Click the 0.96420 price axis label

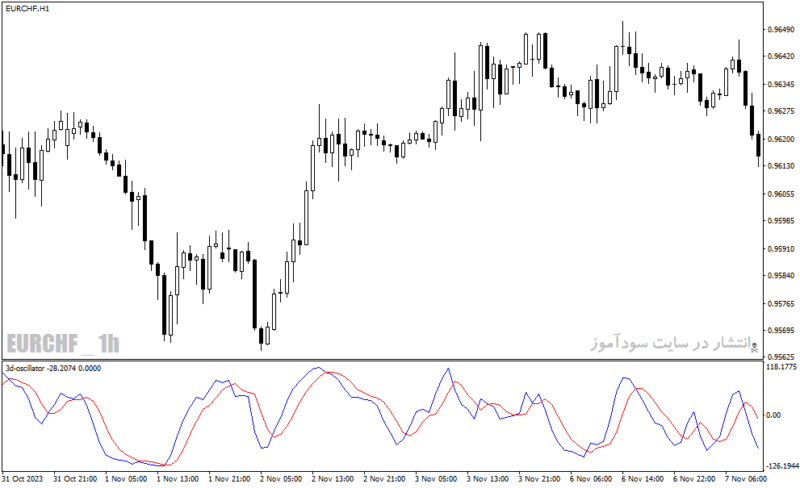click(781, 56)
